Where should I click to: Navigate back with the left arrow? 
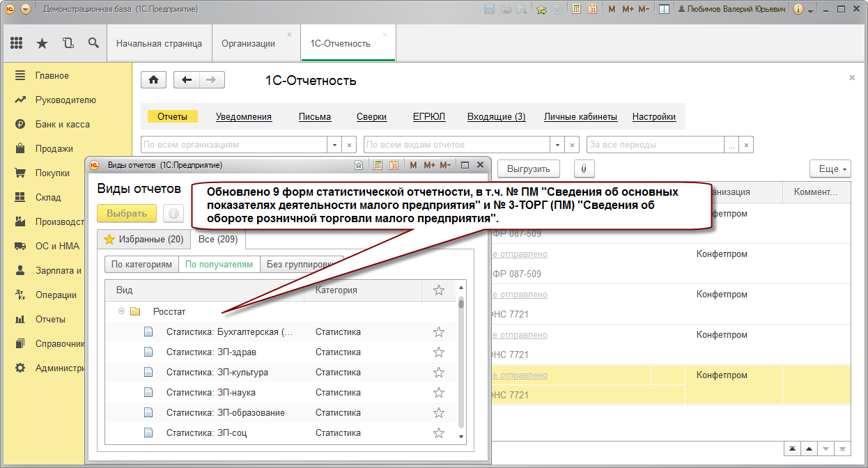186,79
